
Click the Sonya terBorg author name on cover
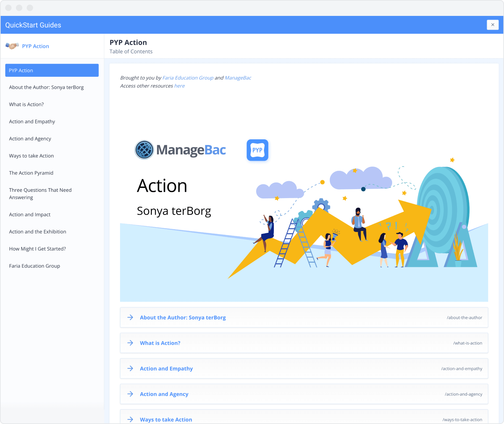pyautogui.click(x=174, y=211)
